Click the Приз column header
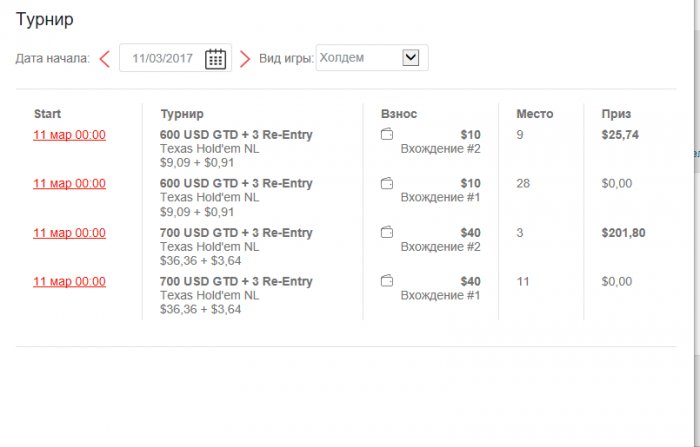This screenshot has width=700, height=447. tap(616, 114)
